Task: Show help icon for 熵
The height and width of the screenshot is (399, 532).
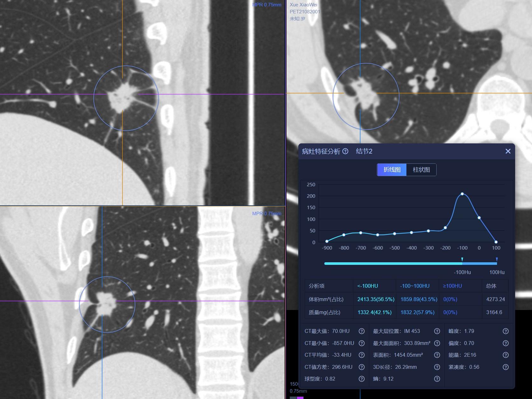Action: click(x=437, y=379)
